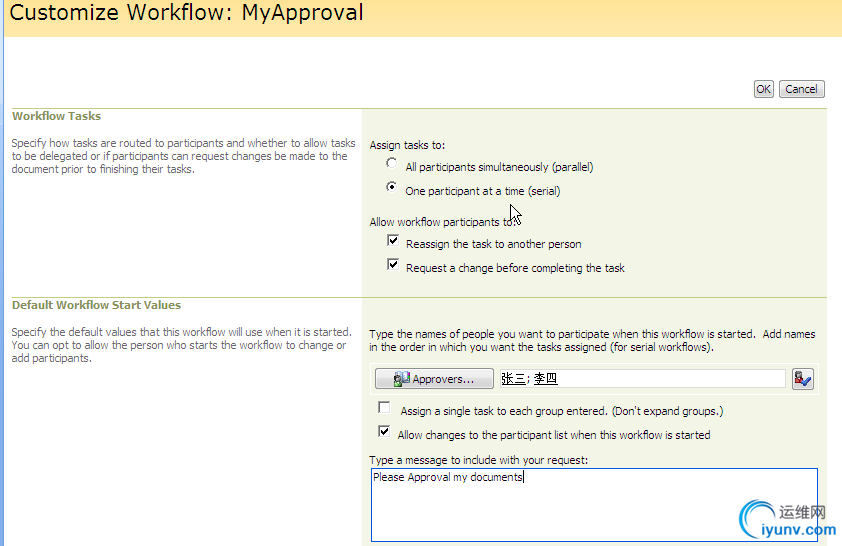Toggle Allow changes to the participant list
The image size is (842, 546).
384,431
